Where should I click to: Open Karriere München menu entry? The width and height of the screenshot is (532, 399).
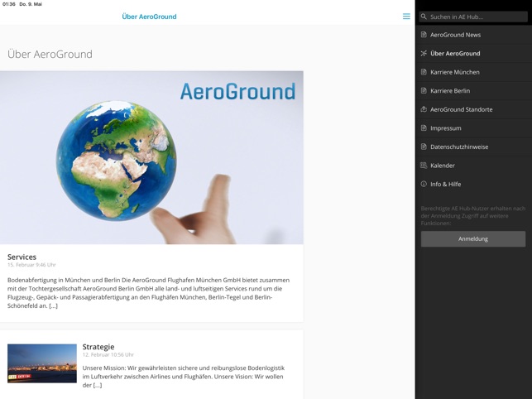pyautogui.click(x=473, y=72)
